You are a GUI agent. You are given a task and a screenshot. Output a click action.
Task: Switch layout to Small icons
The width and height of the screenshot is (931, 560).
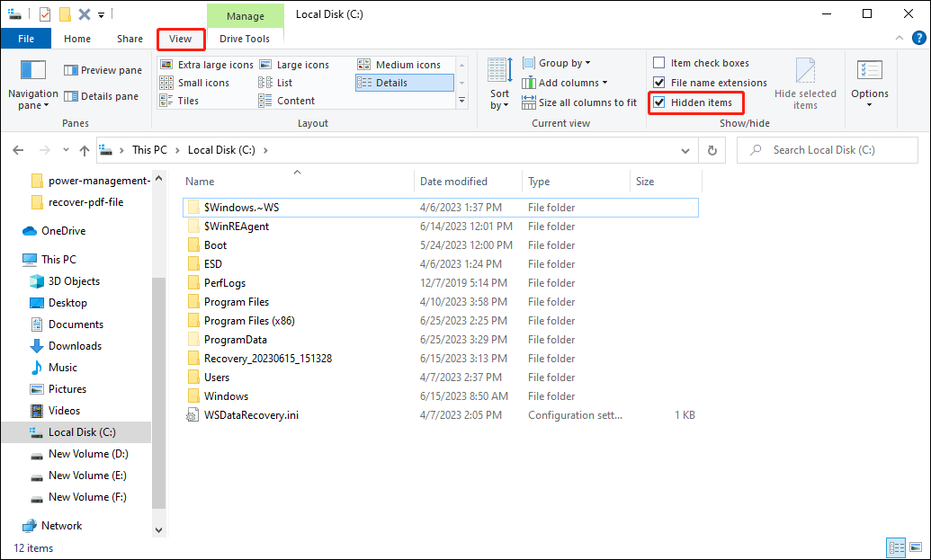click(195, 83)
